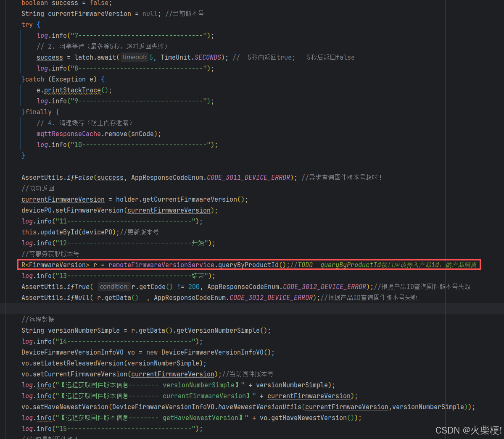Click the log.info("12---开始") line
Image resolution: width=504 pixels, height=439 pixels.
118,243
